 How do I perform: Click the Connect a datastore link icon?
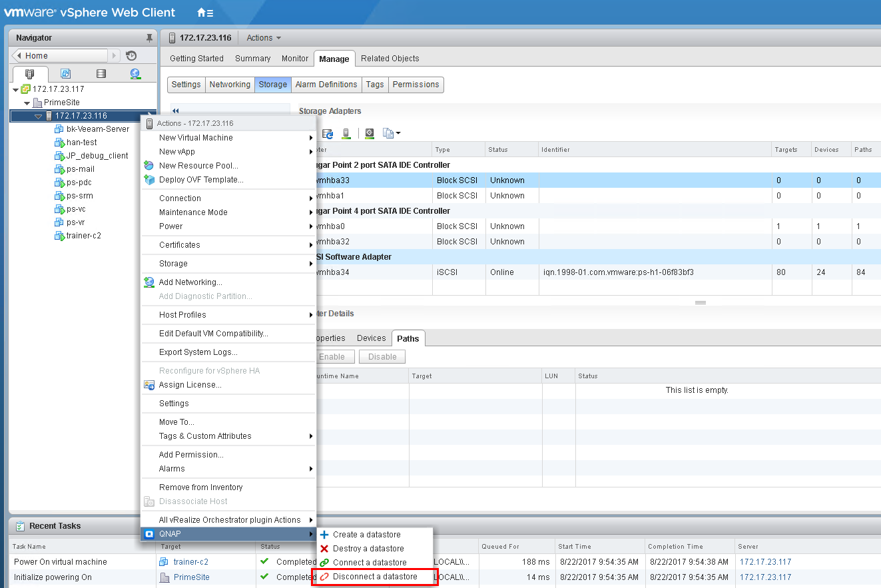(324, 563)
